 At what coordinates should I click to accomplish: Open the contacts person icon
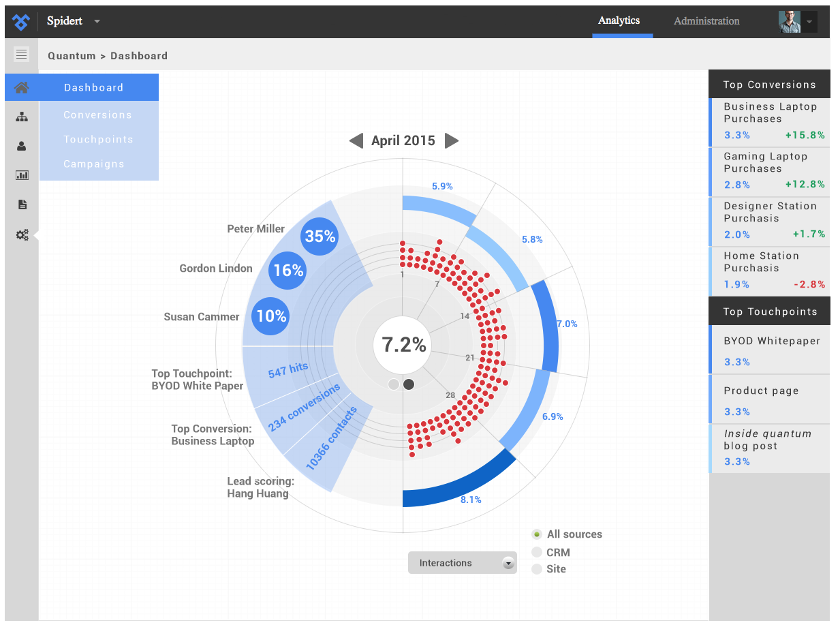point(22,146)
